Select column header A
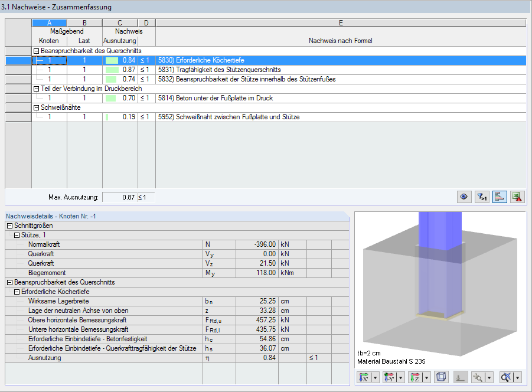The height and width of the screenshot is (392, 532). coord(49,22)
